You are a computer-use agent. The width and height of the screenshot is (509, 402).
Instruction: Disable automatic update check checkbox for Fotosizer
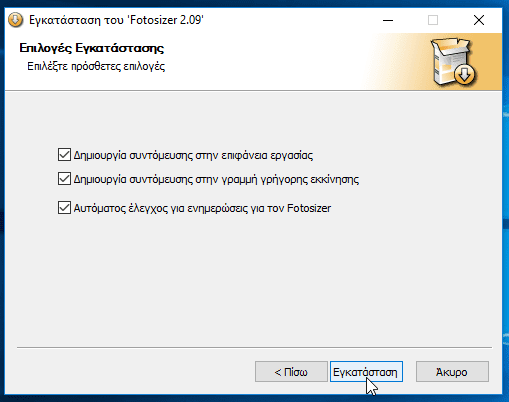click(x=64, y=208)
